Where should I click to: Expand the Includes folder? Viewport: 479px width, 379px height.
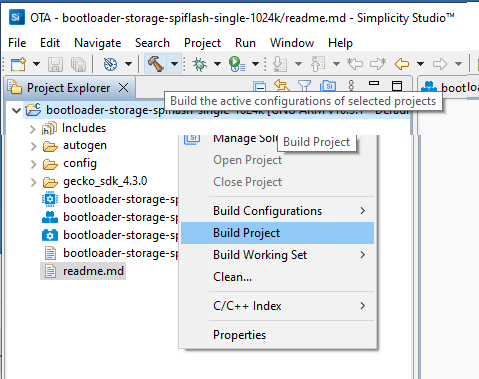tap(32, 129)
